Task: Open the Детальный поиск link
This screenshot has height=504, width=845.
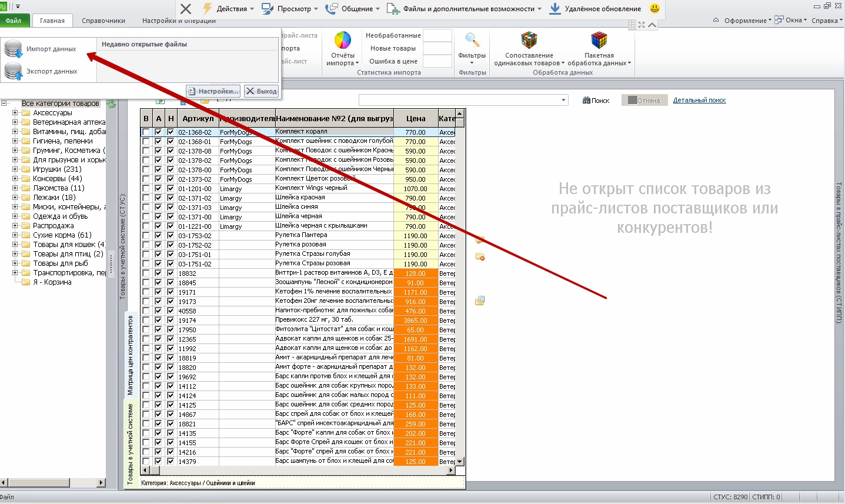Action: coord(700,101)
